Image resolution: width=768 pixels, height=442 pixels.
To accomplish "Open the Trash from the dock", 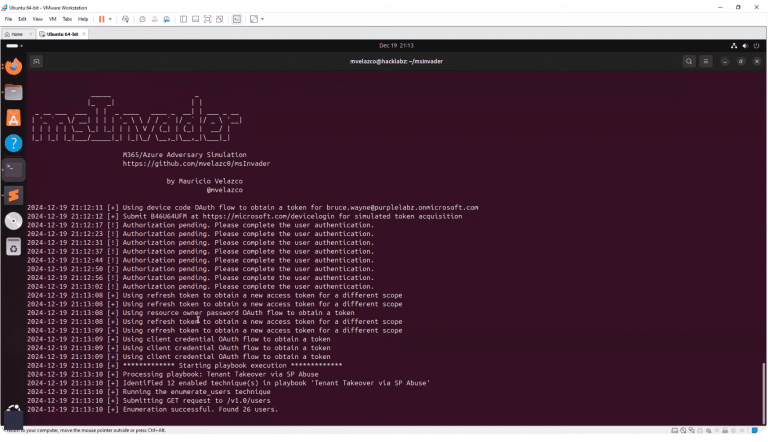I will point(14,247).
